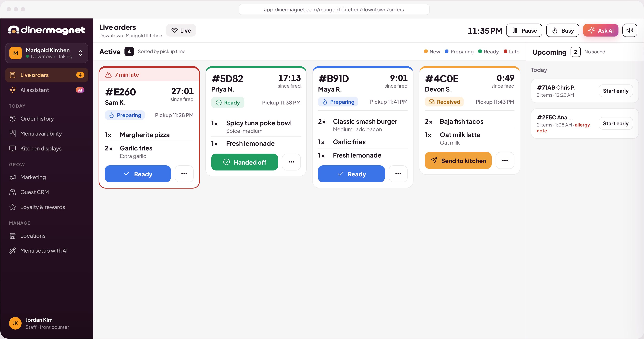Open Live orders in sidebar
The width and height of the screenshot is (644, 339).
pos(47,75)
